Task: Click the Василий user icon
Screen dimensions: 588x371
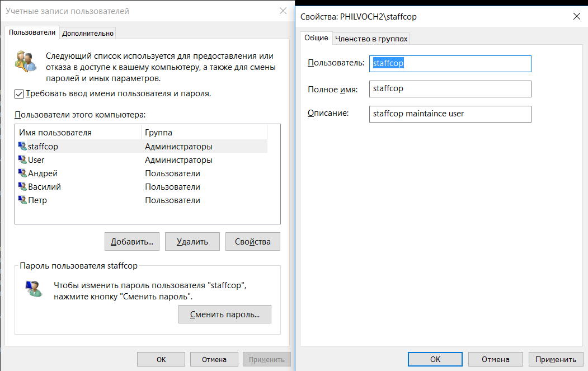Action: pyautogui.click(x=22, y=187)
